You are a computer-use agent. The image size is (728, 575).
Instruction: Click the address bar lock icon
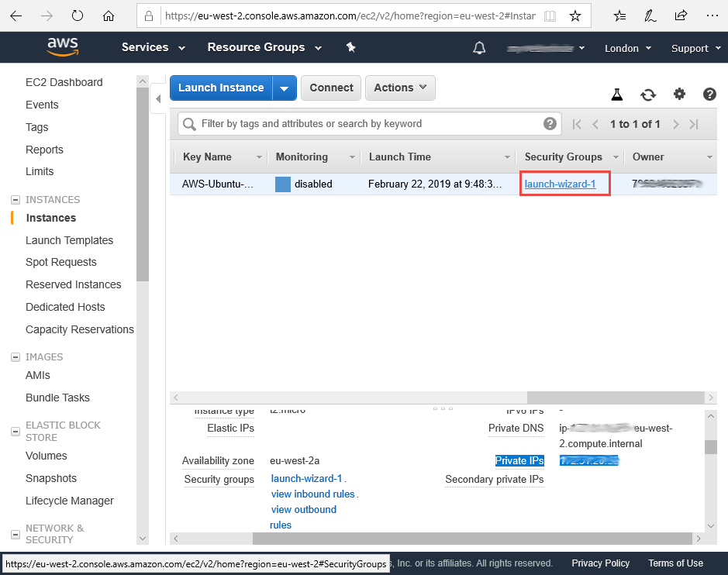tap(149, 16)
